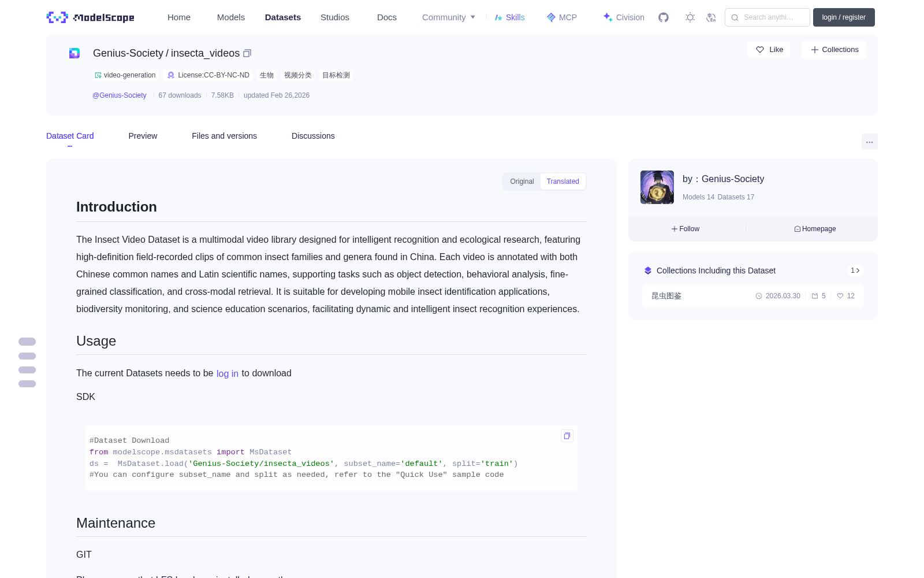Viewport: 924px width, 578px height.
Task: Click the 目标检测 tag
Action: (x=336, y=75)
